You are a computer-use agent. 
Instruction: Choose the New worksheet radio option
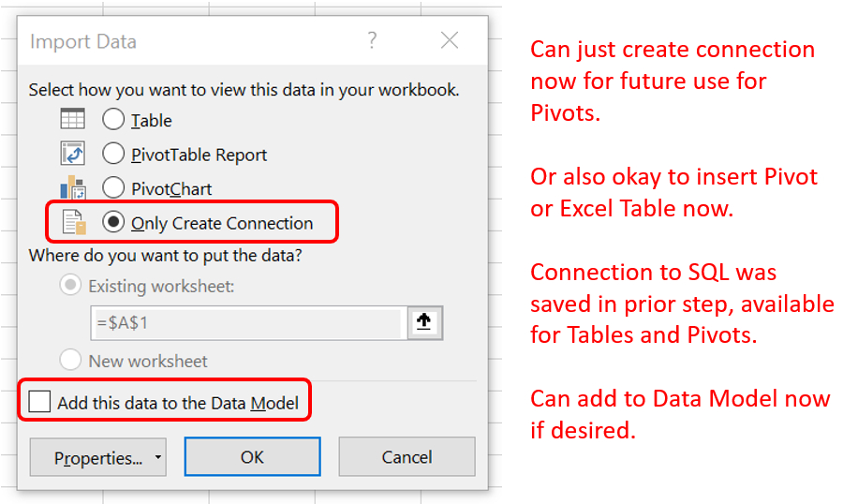click(70, 360)
